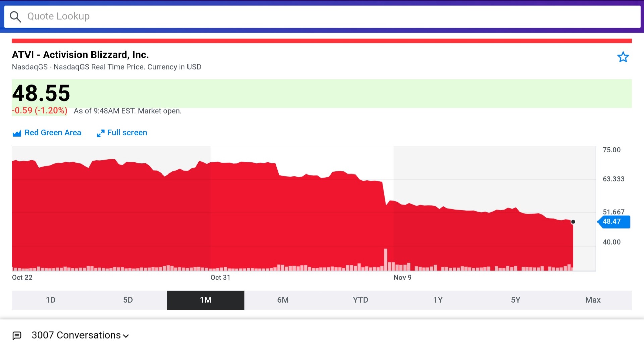Click the Red Green Area chart icon

17,133
